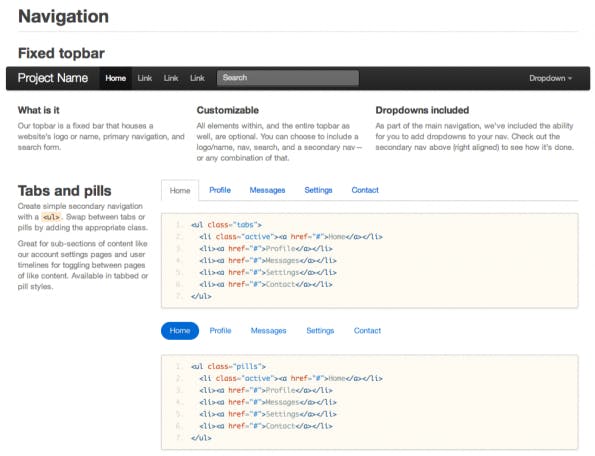This screenshot has width=595, height=456.
Task: Open the Dropdown menu in topbar
Action: pyautogui.click(x=550, y=78)
